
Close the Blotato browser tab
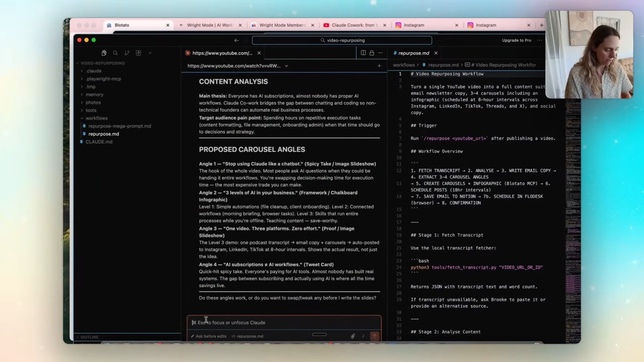pyautogui.click(x=168, y=25)
